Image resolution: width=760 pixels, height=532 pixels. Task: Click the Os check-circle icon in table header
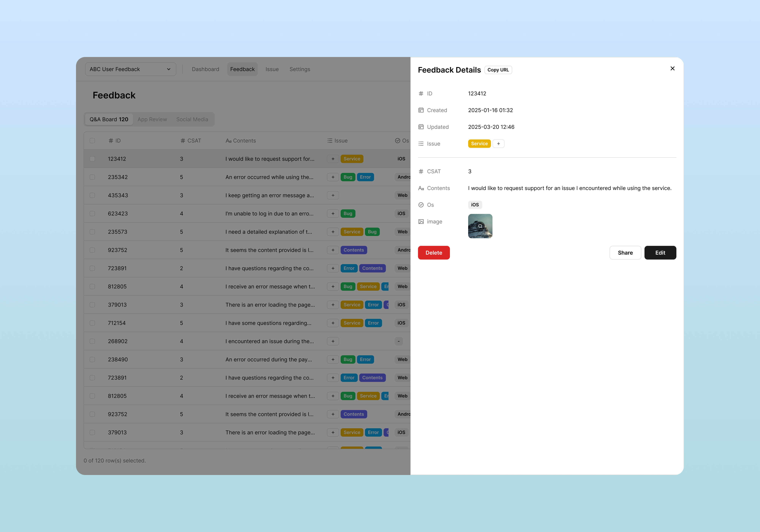pos(397,141)
